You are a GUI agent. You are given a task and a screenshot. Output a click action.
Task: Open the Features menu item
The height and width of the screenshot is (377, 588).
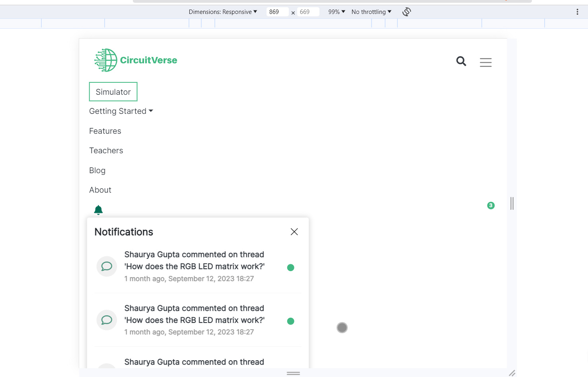(105, 131)
